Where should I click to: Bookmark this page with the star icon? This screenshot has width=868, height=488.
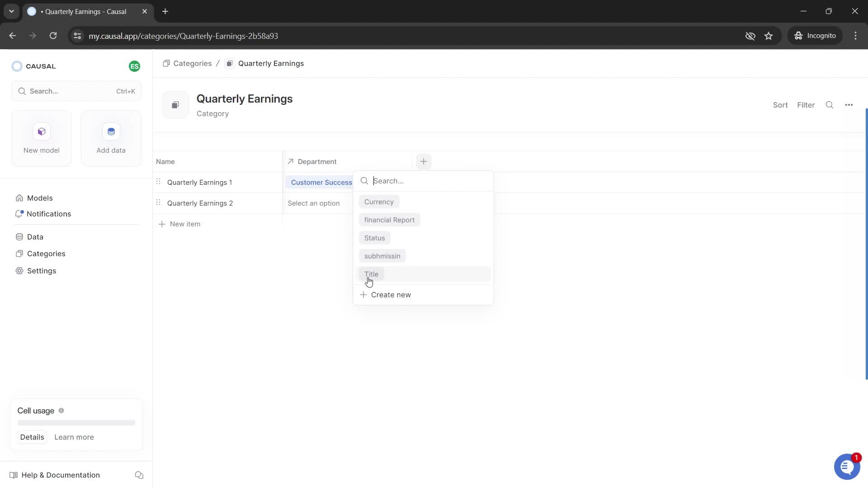[x=769, y=36]
